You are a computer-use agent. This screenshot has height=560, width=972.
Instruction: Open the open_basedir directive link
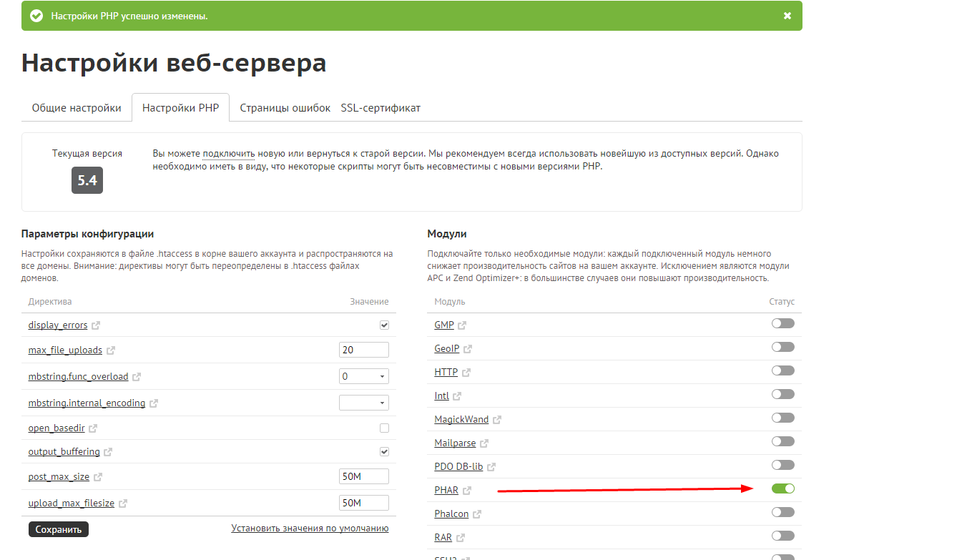point(57,428)
